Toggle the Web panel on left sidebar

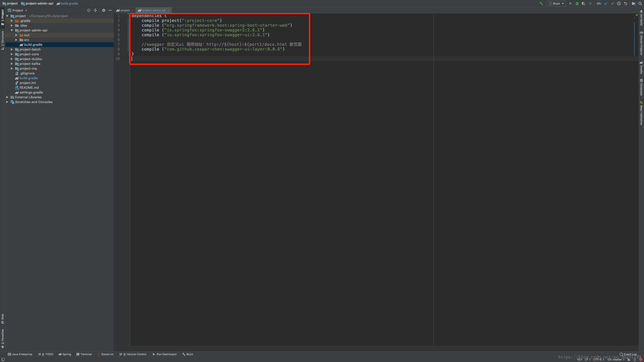[3, 317]
